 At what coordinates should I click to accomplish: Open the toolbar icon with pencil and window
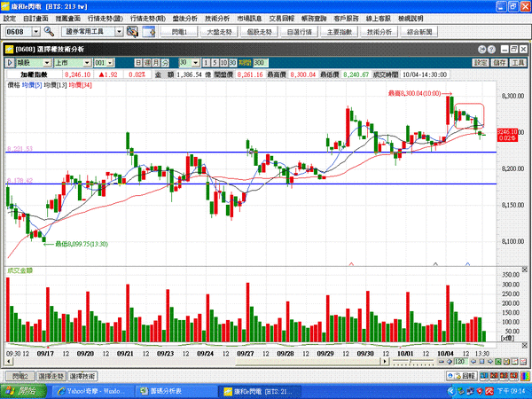[x=132, y=32]
